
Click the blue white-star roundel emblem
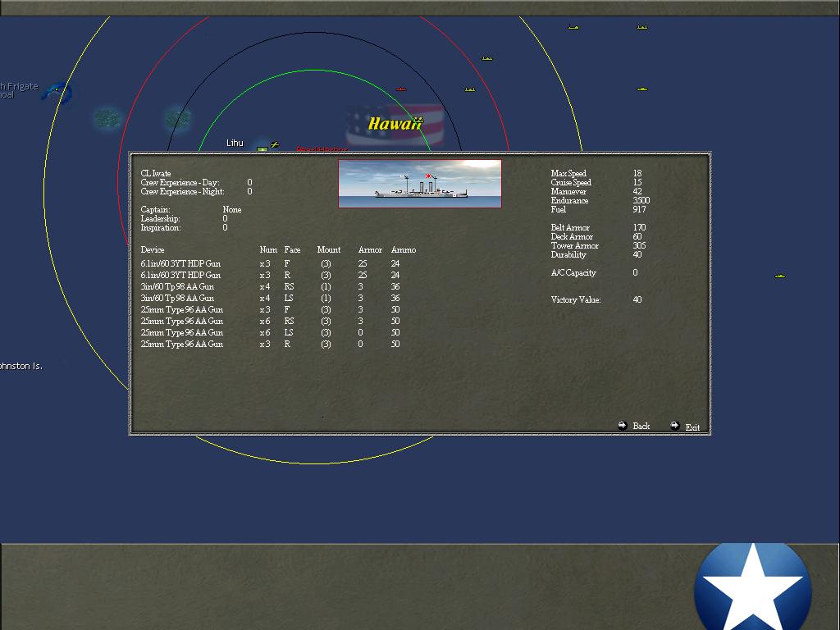click(x=753, y=587)
